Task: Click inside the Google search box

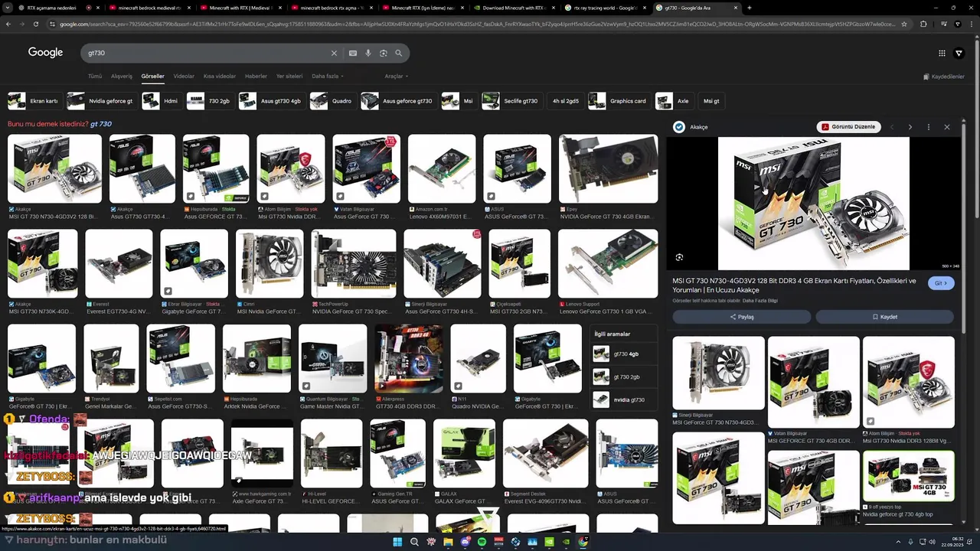Action: tap(207, 53)
